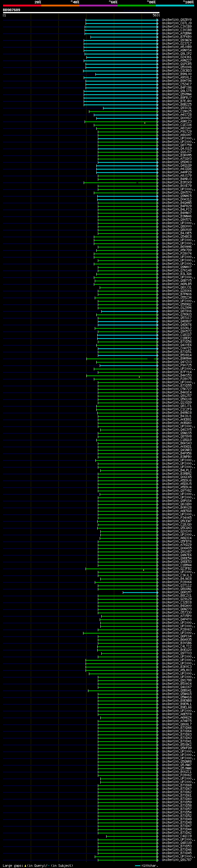Select the UniRef100_A9NYS4 label

pyautogui.click(x=176, y=50)
